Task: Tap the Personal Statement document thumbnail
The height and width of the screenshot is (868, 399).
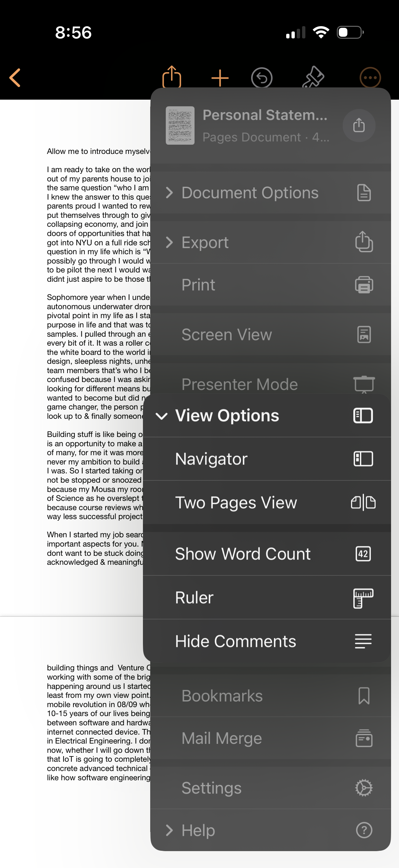Action: click(180, 125)
